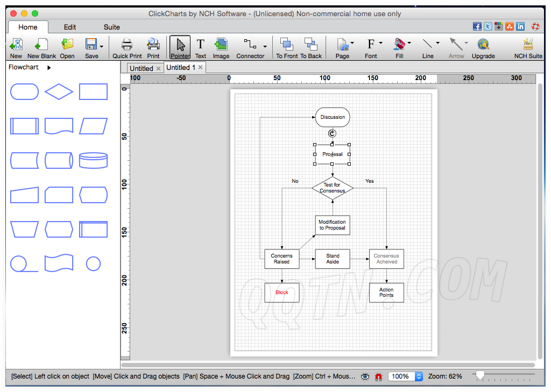Viewport: 551px width, 392px height.
Task: Expand the Connector dropdown arrow
Action: pos(265,46)
